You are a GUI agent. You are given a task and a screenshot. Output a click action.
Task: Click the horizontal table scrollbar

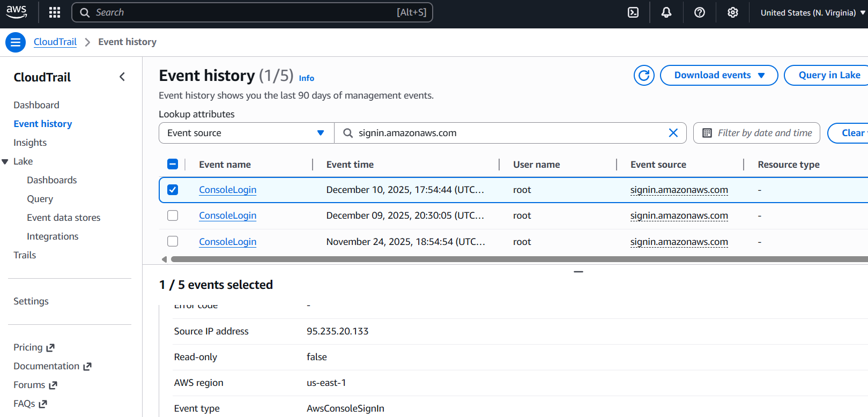pyautogui.click(x=519, y=259)
